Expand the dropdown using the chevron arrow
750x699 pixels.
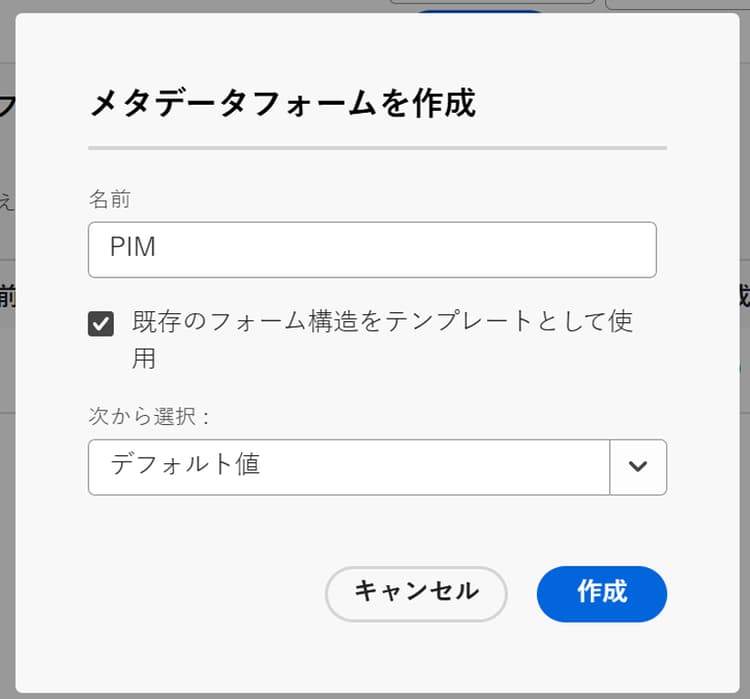pyautogui.click(x=638, y=467)
